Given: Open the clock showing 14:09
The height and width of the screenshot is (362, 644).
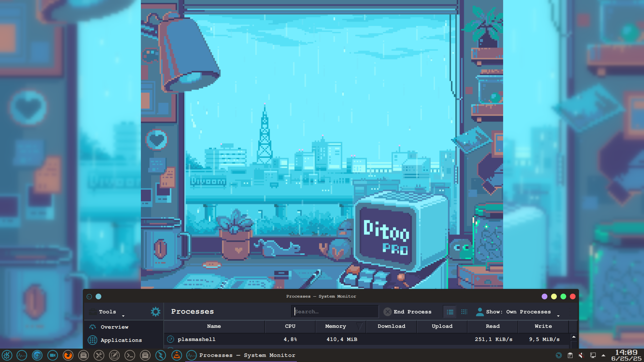Looking at the screenshot, I should 626,355.
